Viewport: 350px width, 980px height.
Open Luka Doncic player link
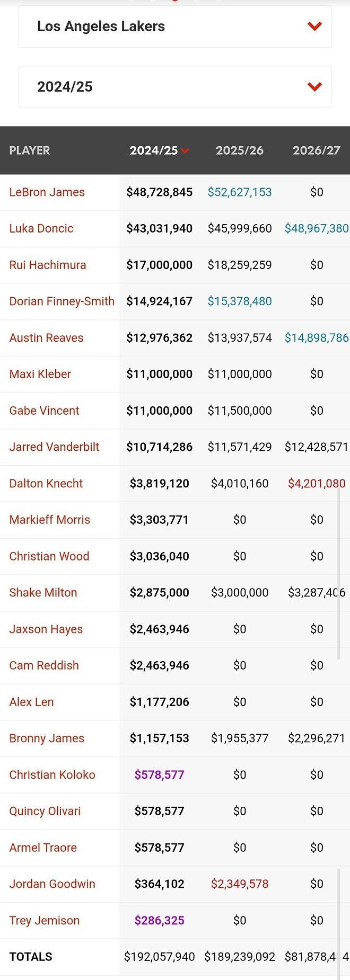point(41,228)
